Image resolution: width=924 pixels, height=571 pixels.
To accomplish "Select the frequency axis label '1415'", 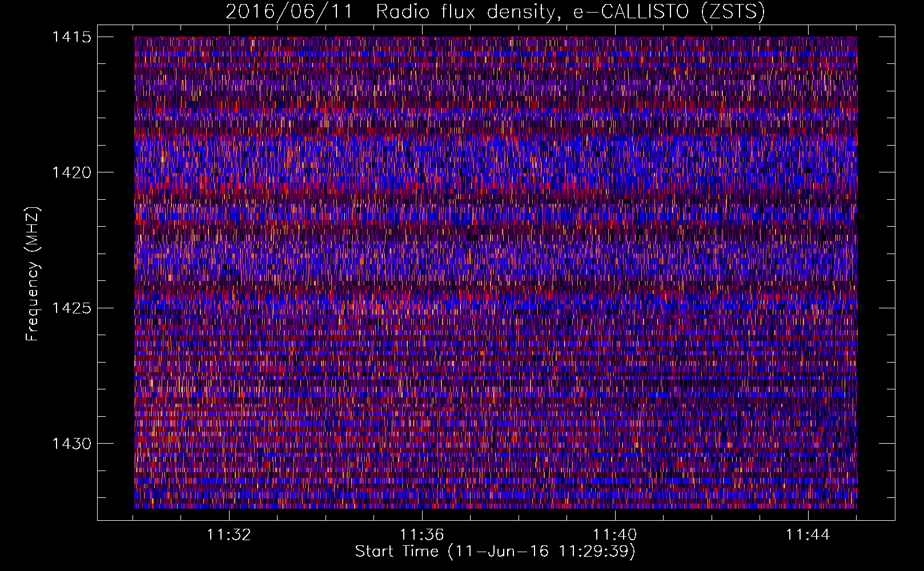I will pos(71,37).
